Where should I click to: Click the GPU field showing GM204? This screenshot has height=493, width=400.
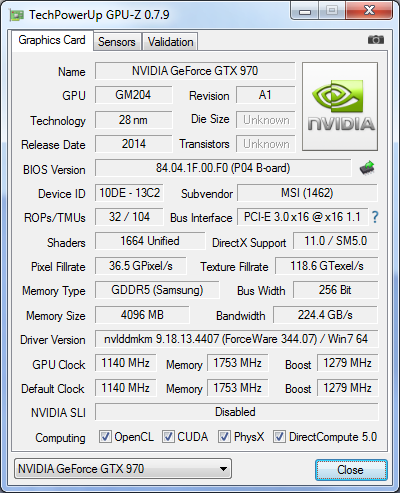point(133,95)
